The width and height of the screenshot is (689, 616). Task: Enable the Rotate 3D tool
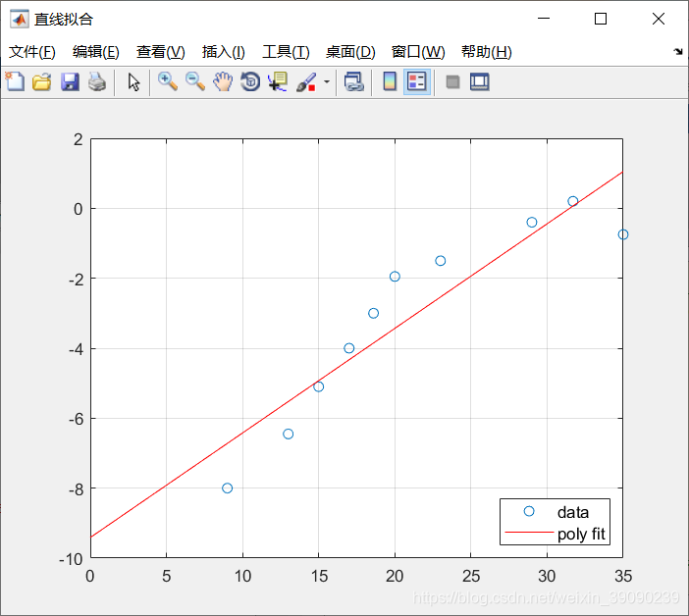coord(250,81)
